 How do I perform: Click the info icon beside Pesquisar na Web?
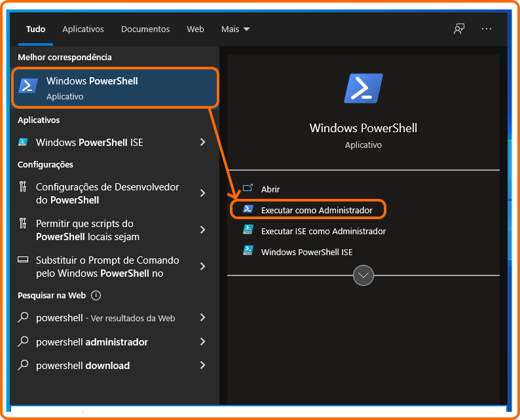point(96,295)
